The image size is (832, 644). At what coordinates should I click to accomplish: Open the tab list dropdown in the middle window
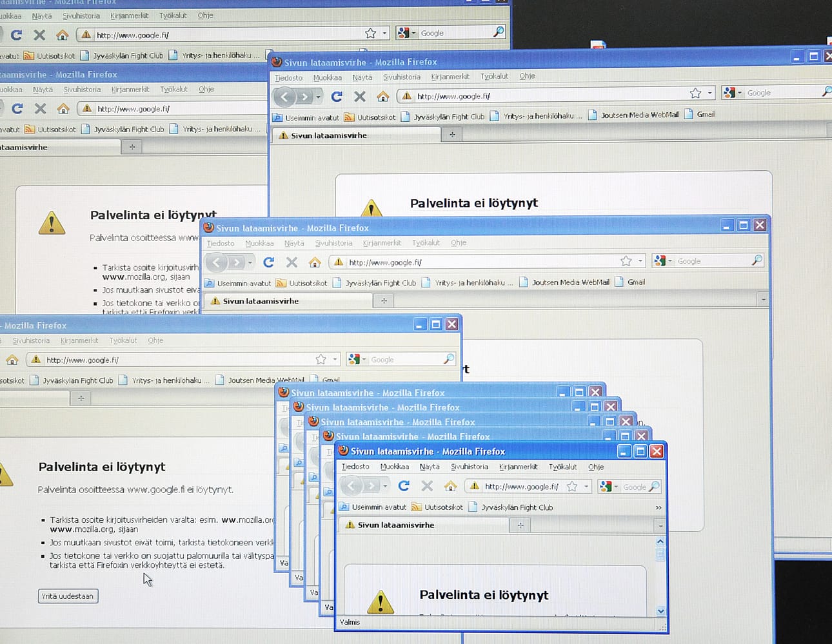[x=764, y=300]
